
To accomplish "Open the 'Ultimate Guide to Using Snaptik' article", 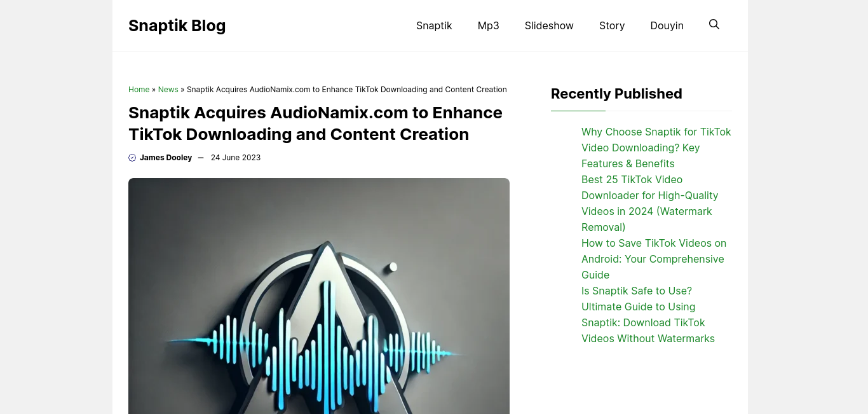I will click(x=648, y=322).
